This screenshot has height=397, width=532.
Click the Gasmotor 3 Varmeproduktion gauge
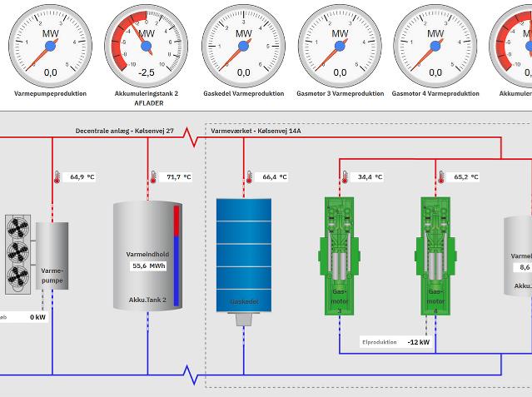[340, 43]
